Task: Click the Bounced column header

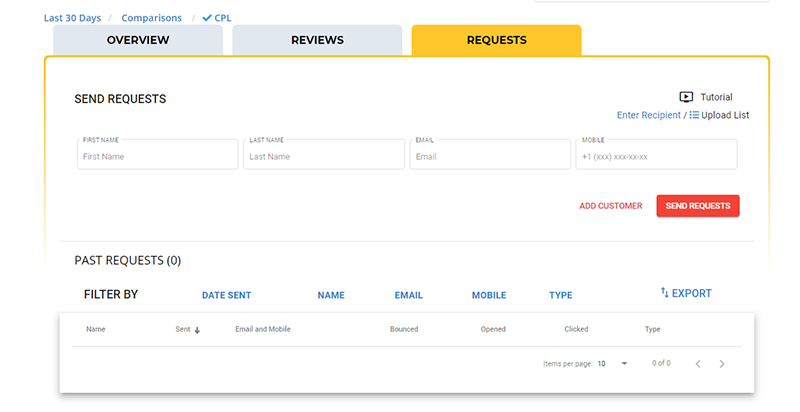Action: (x=404, y=329)
